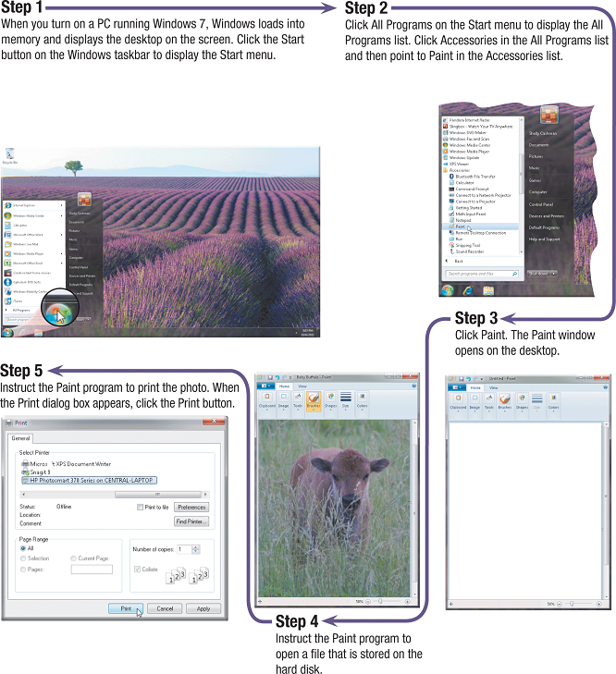The height and width of the screenshot is (674, 616).
Task: Switch to the View tab in the Baby Buffalo Paint window
Action: point(302,386)
